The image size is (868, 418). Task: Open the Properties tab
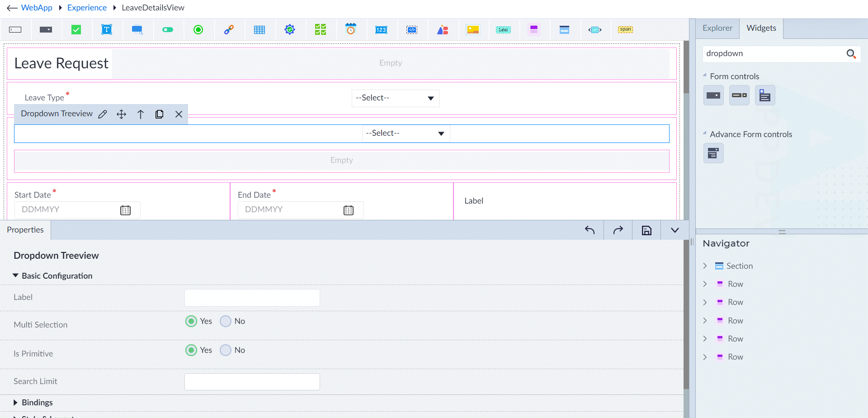click(25, 230)
